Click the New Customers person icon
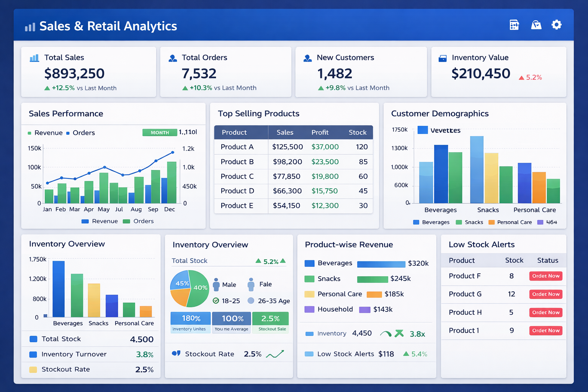 click(307, 58)
